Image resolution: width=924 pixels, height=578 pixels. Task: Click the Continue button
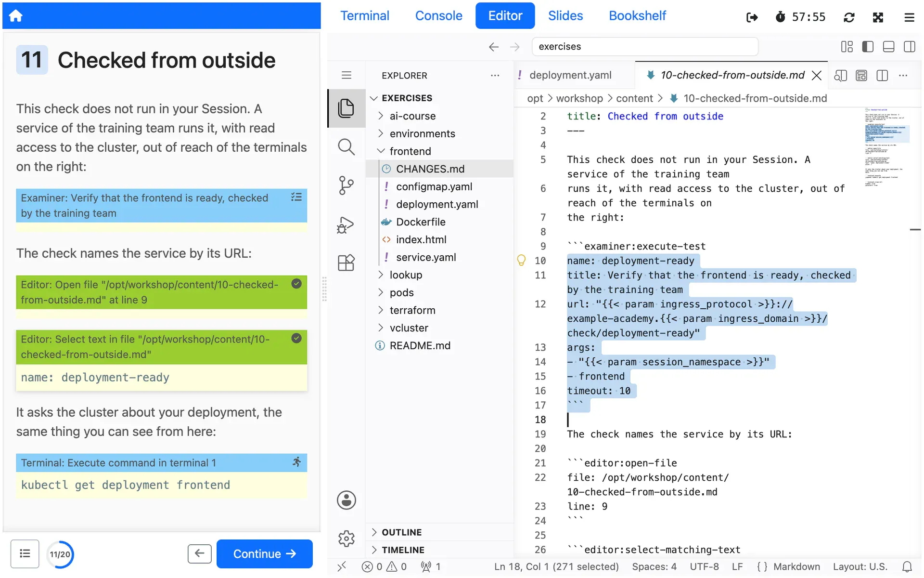[264, 554]
